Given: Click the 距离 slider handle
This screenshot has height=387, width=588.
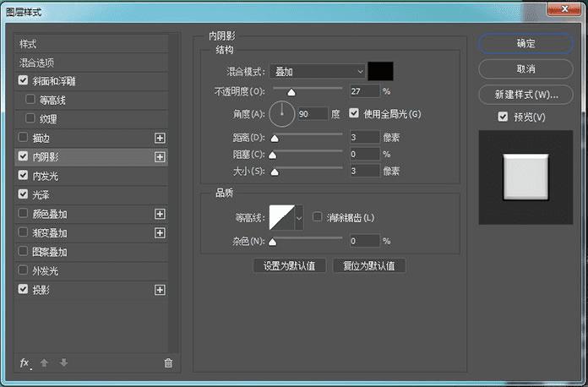Looking at the screenshot, I should point(275,139).
